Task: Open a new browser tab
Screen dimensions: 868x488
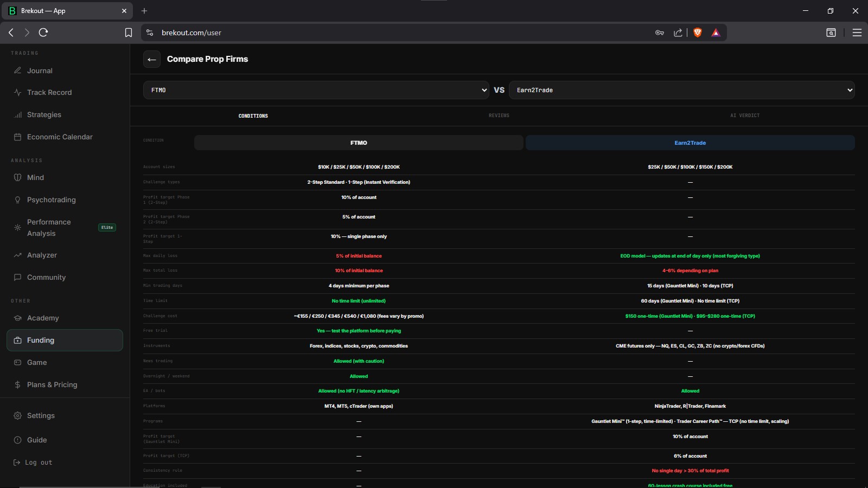Action: pyautogui.click(x=144, y=11)
